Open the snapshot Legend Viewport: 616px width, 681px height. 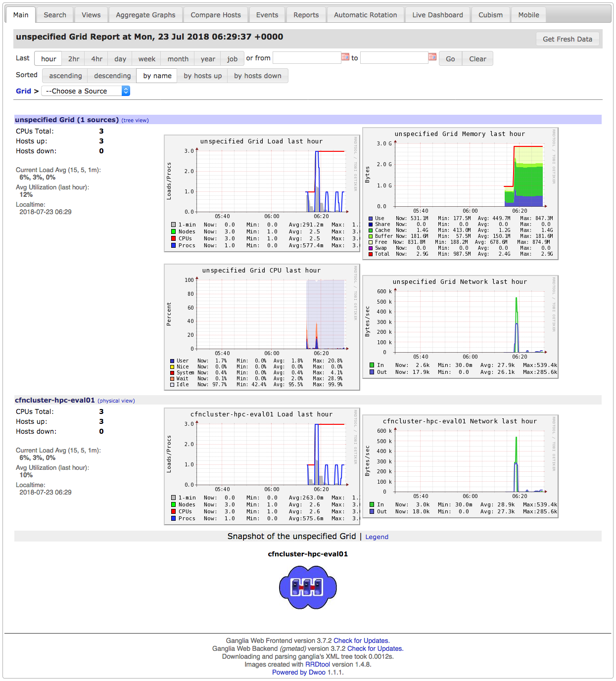click(377, 537)
